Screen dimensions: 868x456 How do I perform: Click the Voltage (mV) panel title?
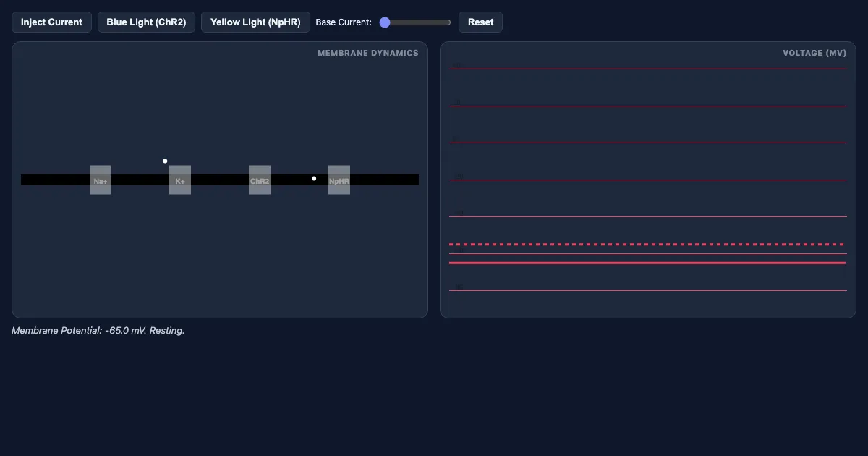click(x=814, y=53)
